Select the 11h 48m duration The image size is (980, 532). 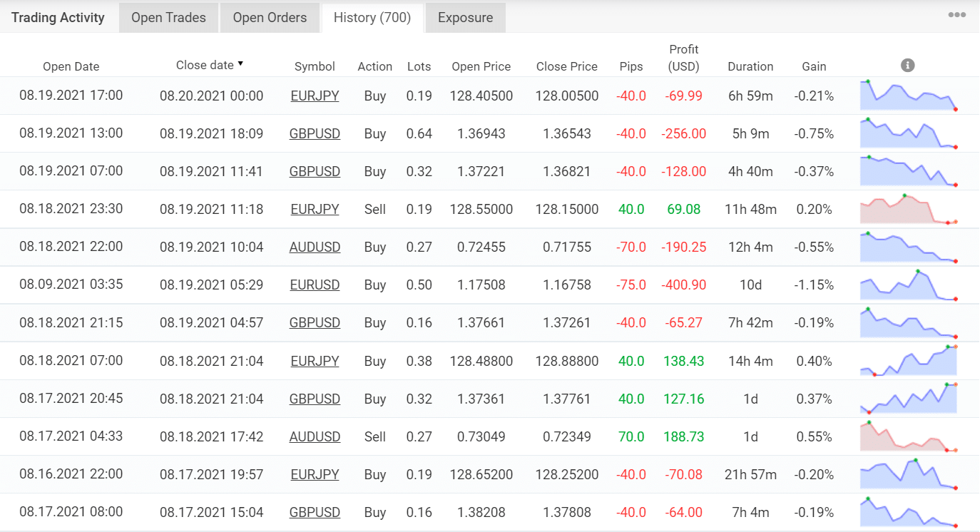750,209
